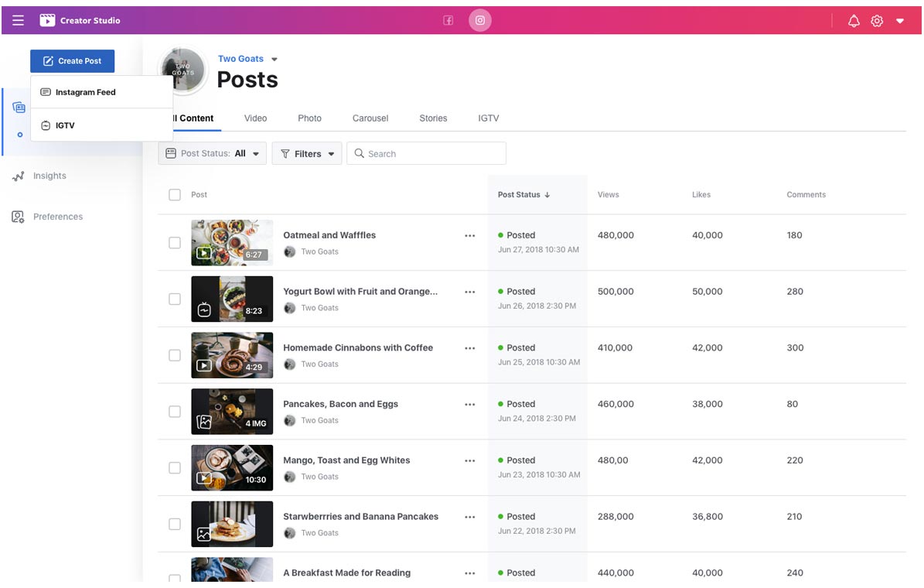The image size is (924, 588).
Task: Sort by the Post Status column
Action: [524, 195]
